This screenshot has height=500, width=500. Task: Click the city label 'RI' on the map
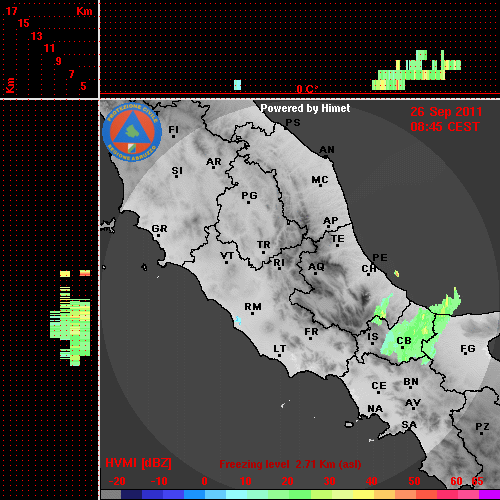click(279, 263)
